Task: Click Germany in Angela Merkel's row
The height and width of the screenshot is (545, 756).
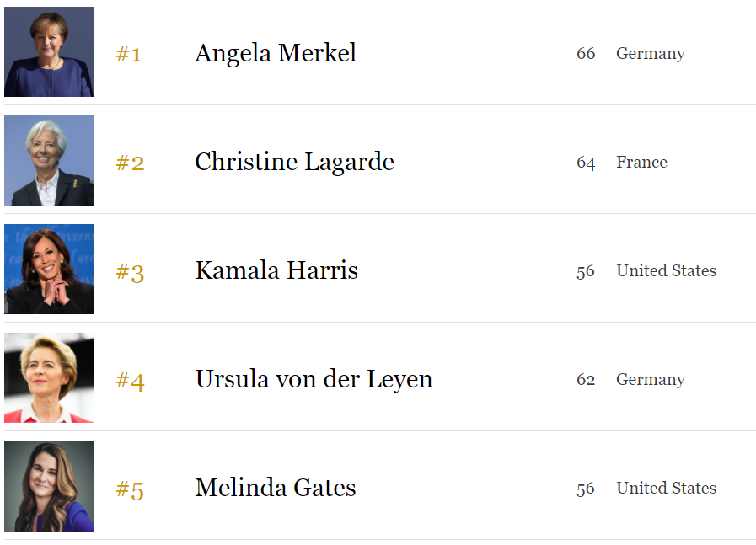Action: click(x=651, y=53)
